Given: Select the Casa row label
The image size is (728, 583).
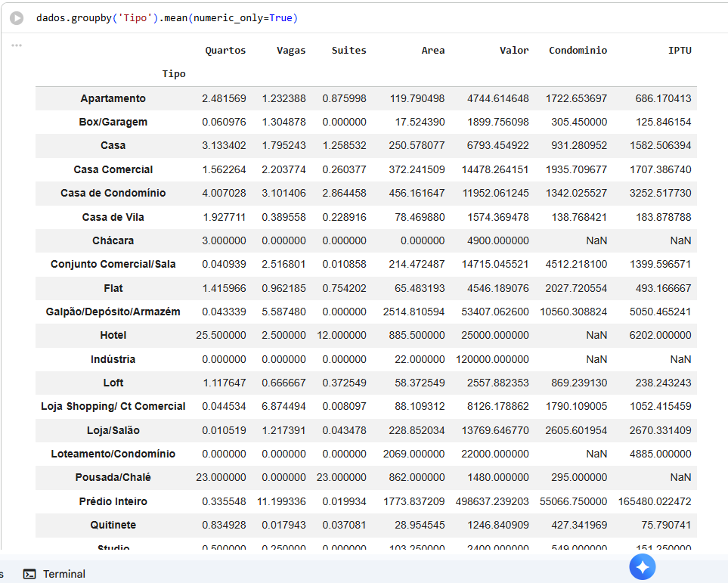Looking at the screenshot, I should click(113, 145).
